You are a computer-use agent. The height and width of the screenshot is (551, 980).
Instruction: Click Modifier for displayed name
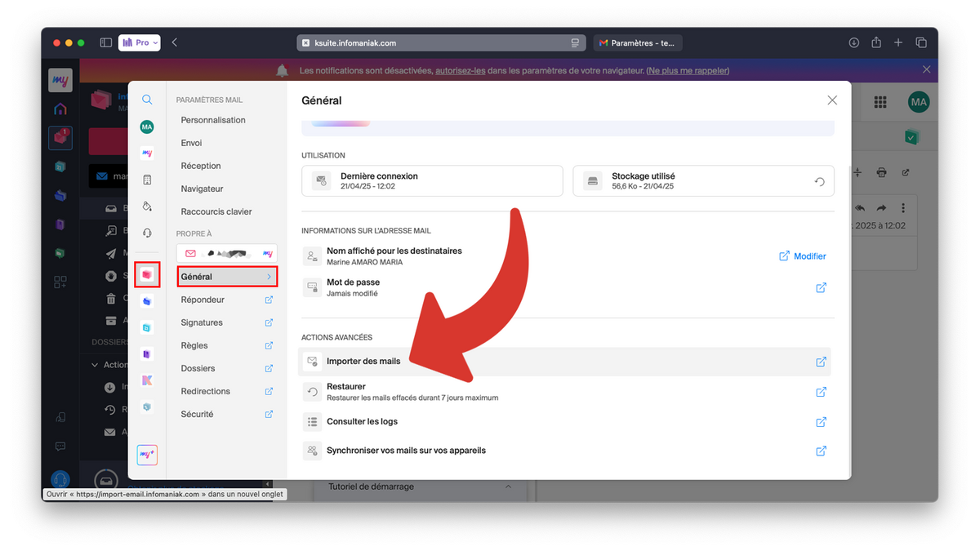click(x=802, y=256)
